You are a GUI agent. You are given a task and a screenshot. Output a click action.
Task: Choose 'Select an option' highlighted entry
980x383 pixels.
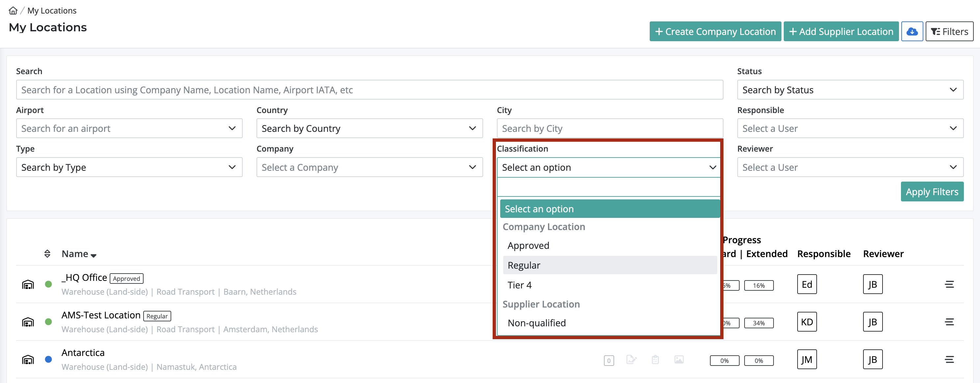[610, 209]
